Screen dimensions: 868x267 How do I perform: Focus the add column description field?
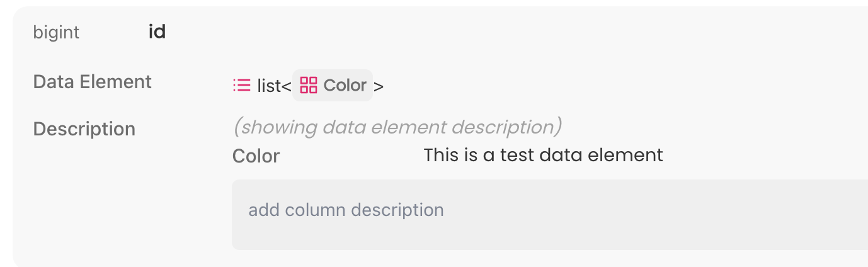(550, 215)
